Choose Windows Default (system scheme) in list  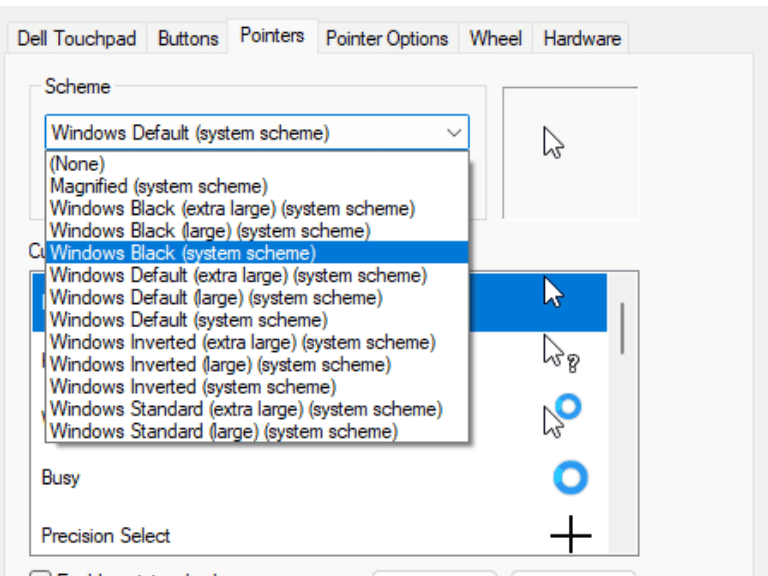click(257, 320)
